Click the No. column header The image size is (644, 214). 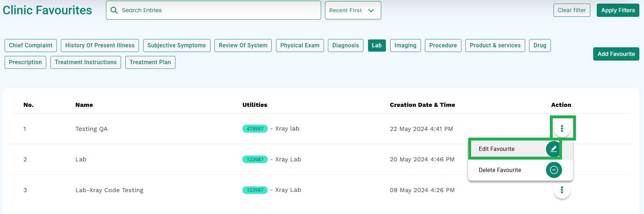click(x=29, y=105)
